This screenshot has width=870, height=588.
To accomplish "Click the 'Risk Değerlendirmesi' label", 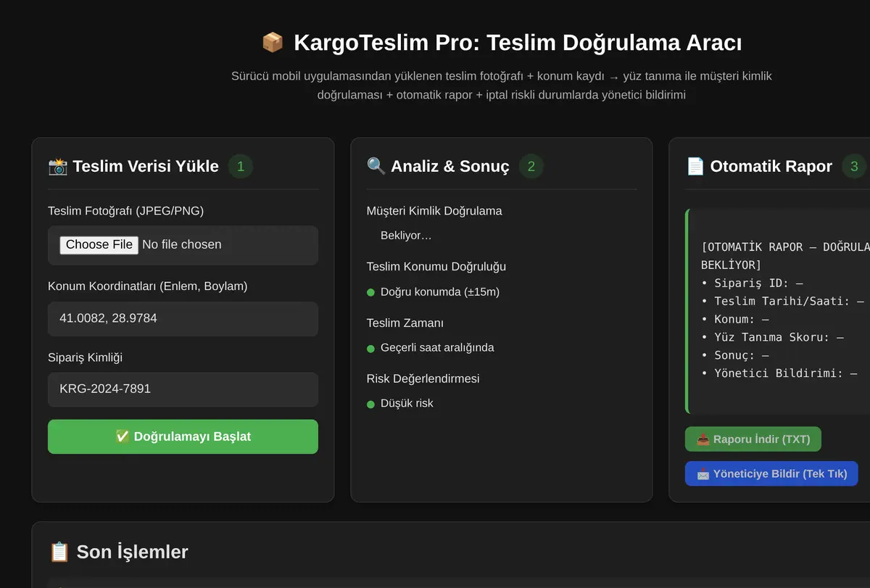I will (x=423, y=378).
